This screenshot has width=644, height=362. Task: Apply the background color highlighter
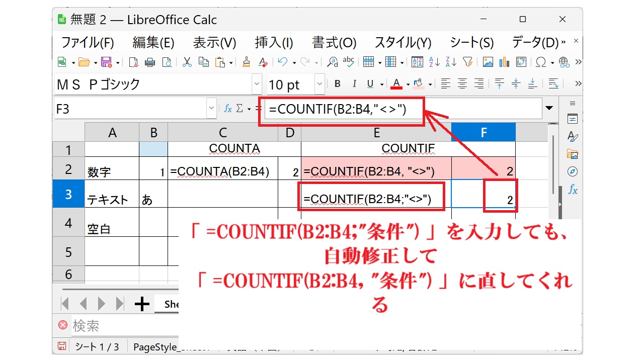click(x=419, y=83)
